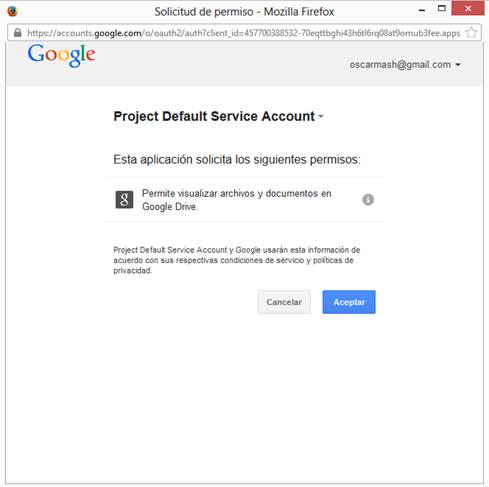Click the service conditions and privacy paragraph
489x487 pixels.
(x=237, y=260)
